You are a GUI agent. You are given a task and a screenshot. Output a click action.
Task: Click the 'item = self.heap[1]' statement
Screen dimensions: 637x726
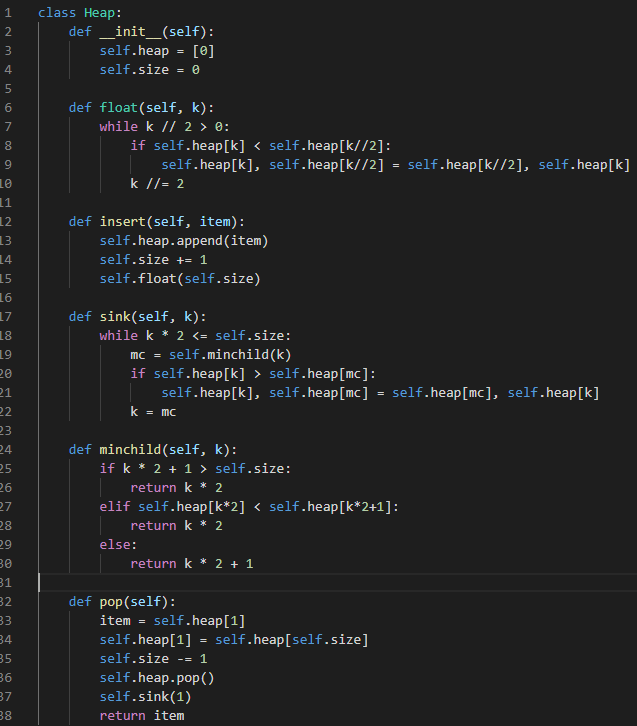[172, 620]
